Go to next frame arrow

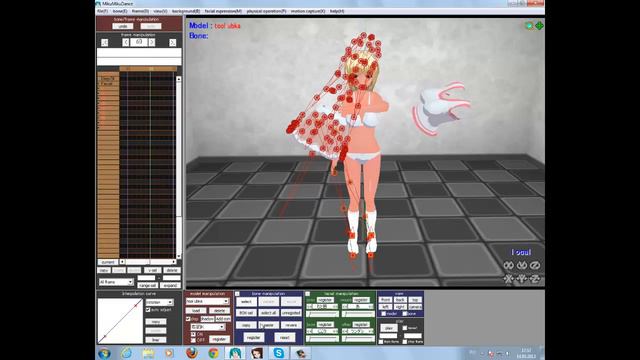(x=152, y=42)
